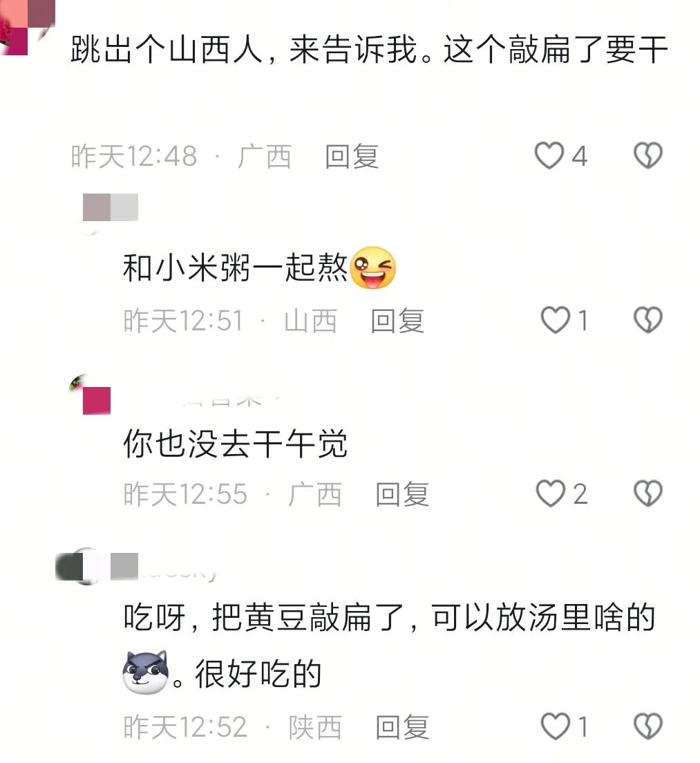
Task: Tap broken-heart on the 12:51 山西 reply
Action: (648, 320)
